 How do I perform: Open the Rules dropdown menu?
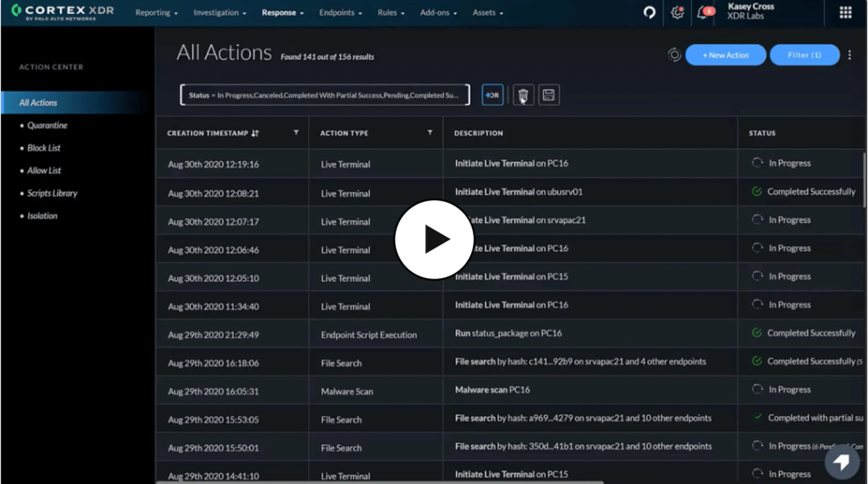click(391, 13)
